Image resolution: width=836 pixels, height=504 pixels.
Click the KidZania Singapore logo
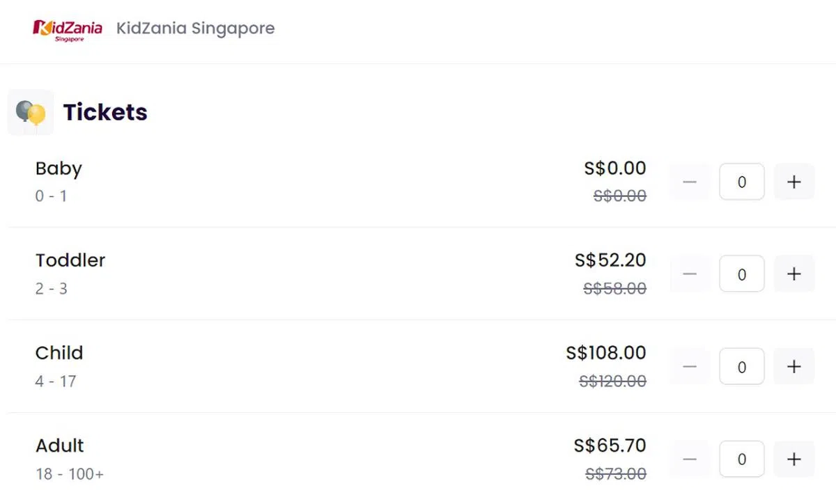coord(68,29)
